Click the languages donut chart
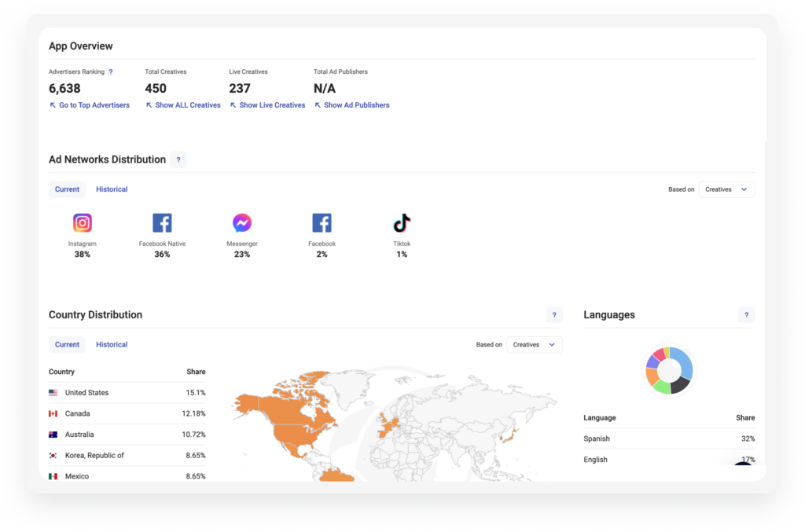The height and width of the screenshot is (532, 805). 669,370
